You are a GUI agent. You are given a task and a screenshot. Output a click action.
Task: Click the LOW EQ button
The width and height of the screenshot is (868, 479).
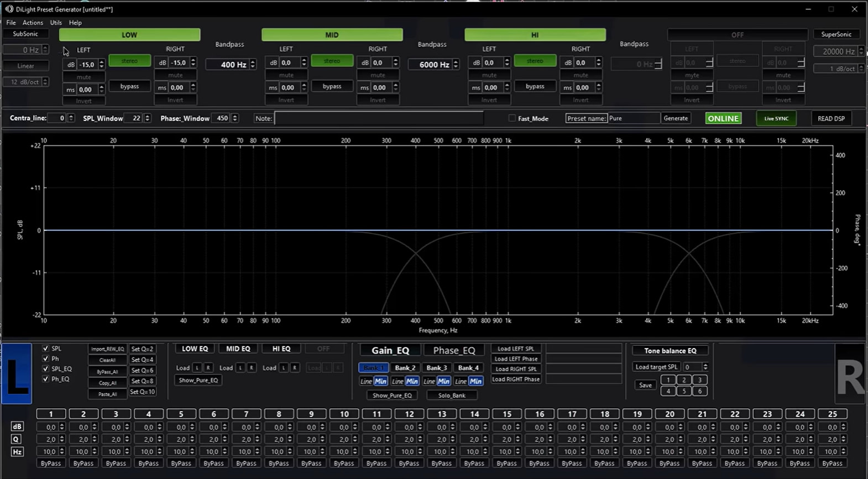(x=195, y=349)
